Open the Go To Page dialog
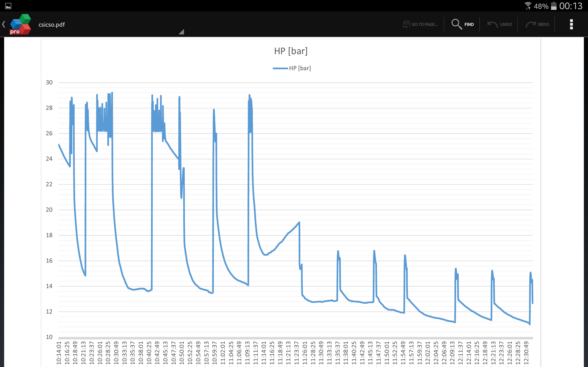The image size is (588, 367). (x=406, y=24)
